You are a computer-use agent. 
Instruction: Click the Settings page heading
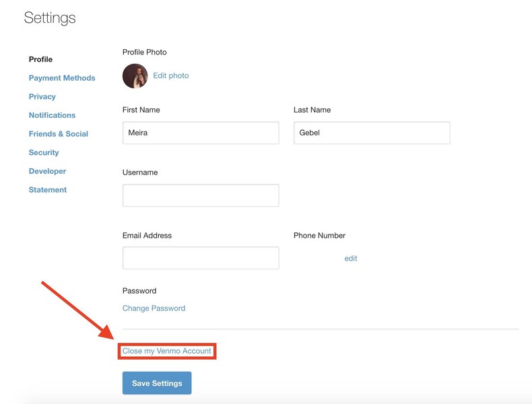coord(50,18)
